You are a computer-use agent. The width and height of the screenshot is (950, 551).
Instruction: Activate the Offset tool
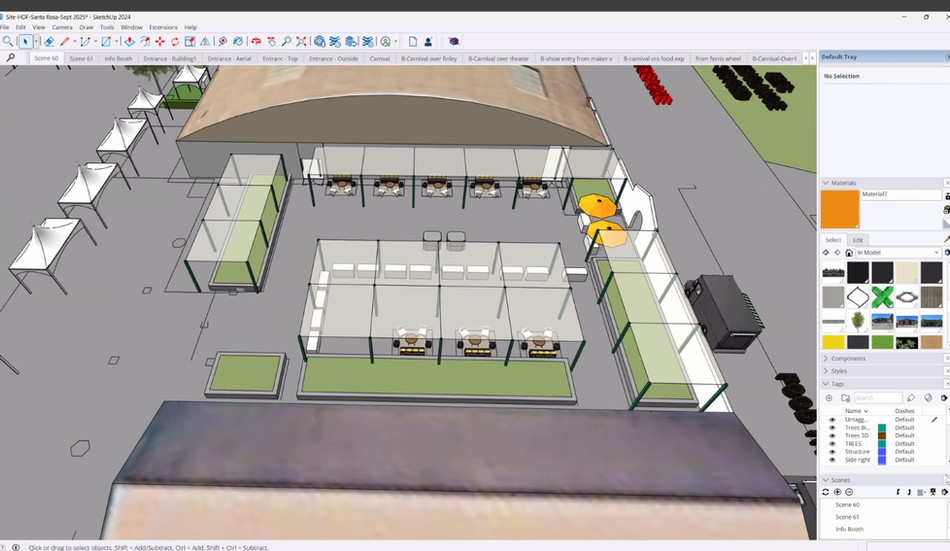tap(145, 41)
